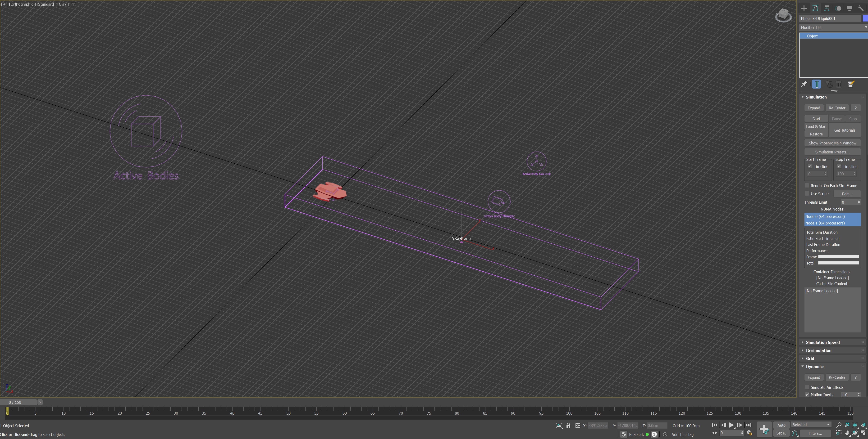
Task: Toggle Stop Frame Timeline checkbox
Action: pyautogui.click(x=839, y=166)
